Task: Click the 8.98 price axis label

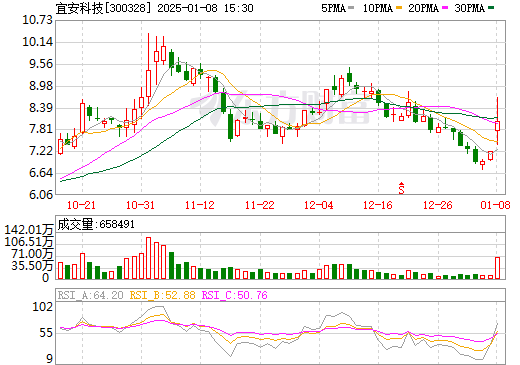Action: pyautogui.click(x=41, y=86)
